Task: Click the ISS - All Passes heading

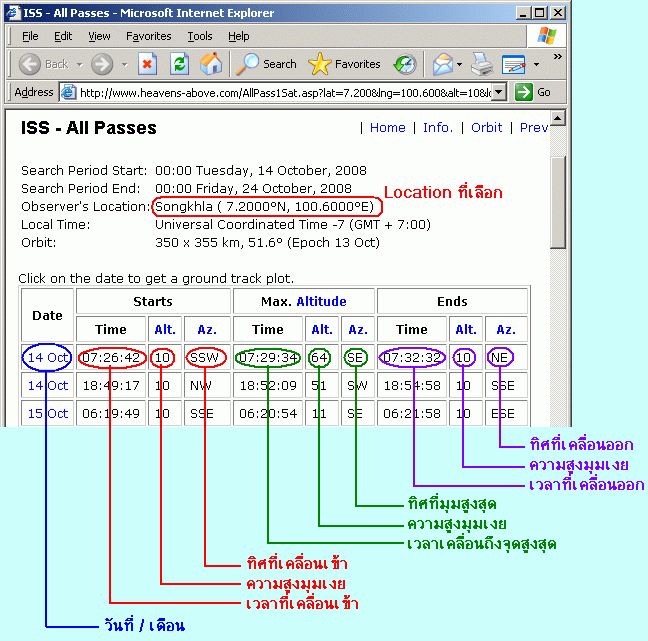Action: pos(89,128)
